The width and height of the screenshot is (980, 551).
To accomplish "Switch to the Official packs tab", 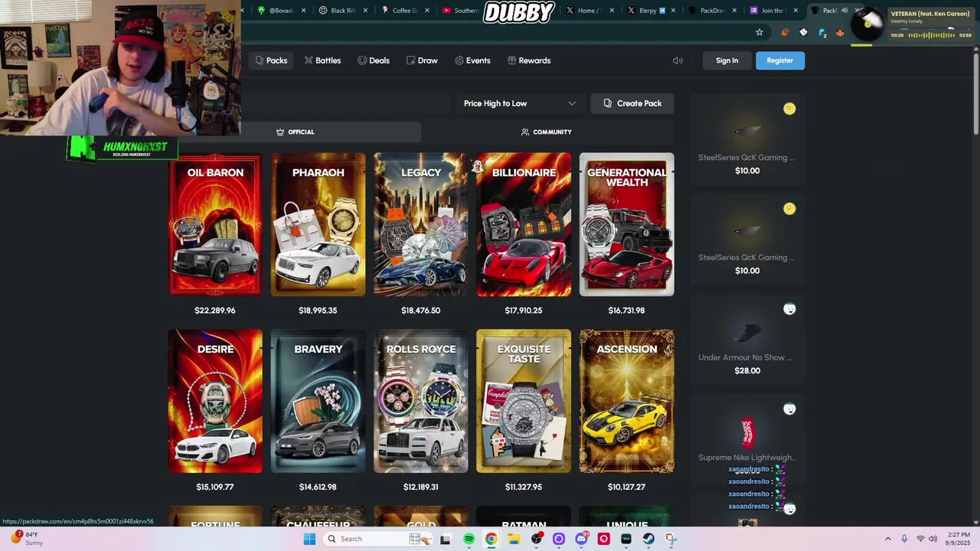I will pyautogui.click(x=295, y=132).
